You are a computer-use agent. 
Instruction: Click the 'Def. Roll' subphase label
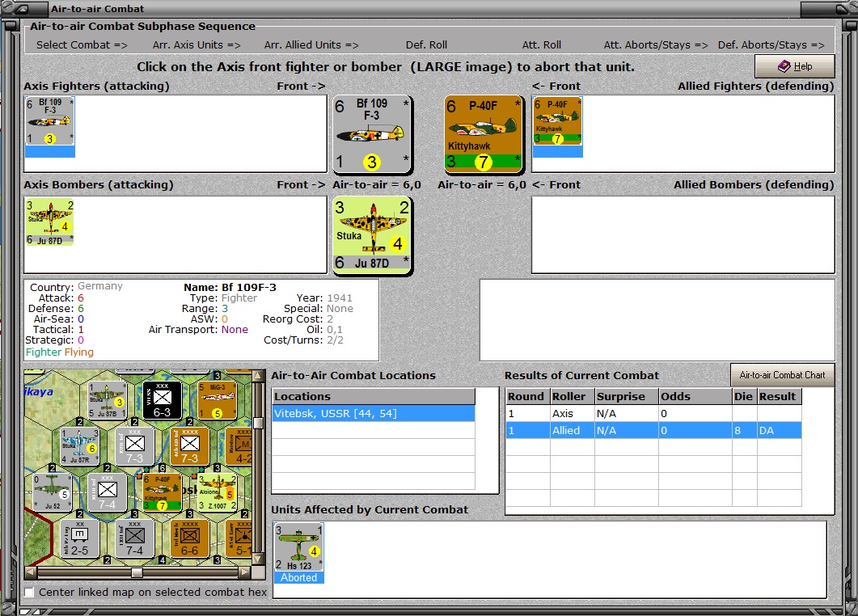pos(426,44)
